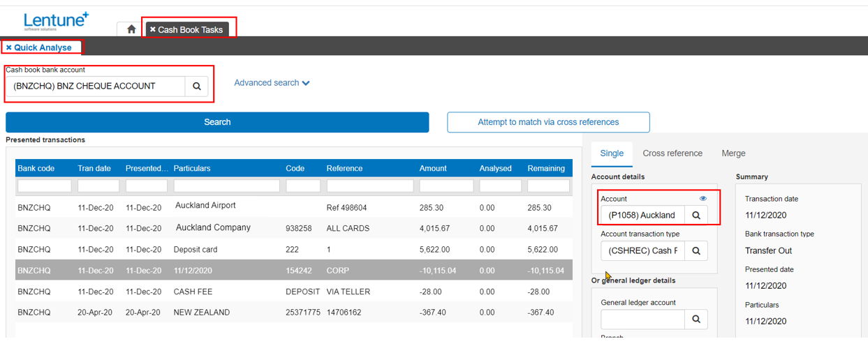Click the -367.40 amount cell
Image resolution: width=868 pixels, height=346 pixels.
(x=433, y=312)
